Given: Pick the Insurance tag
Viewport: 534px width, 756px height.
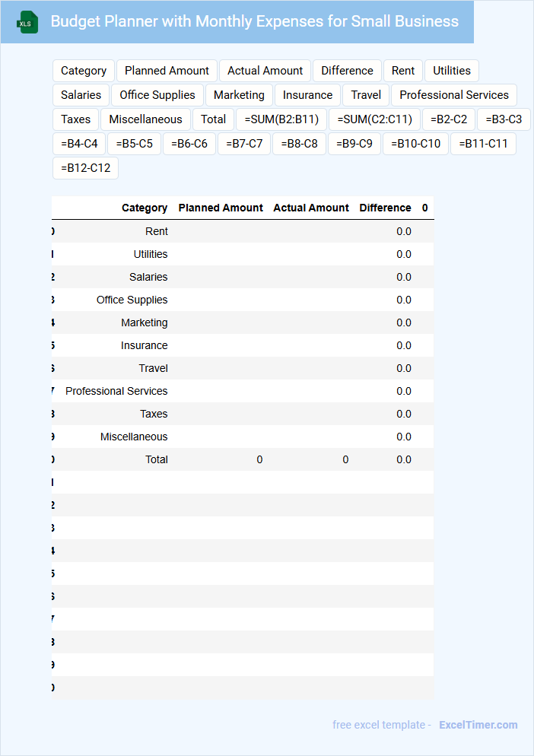Looking at the screenshot, I should click(307, 95).
